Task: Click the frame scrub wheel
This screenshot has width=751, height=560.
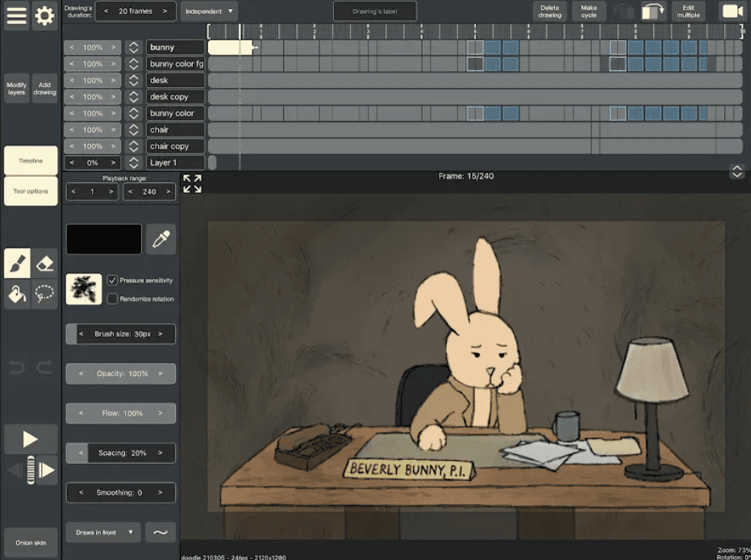Action: tap(31, 470)
